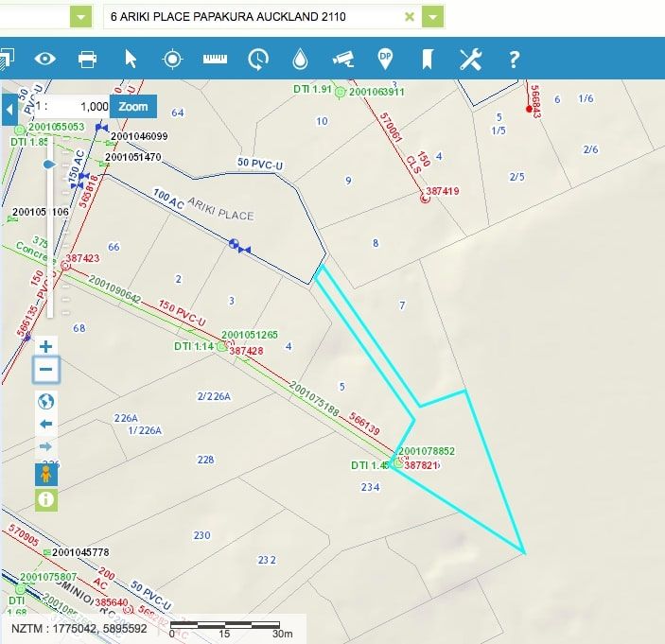Open the bookmarks tool
The image size is (665, 644).
(428, 60)
